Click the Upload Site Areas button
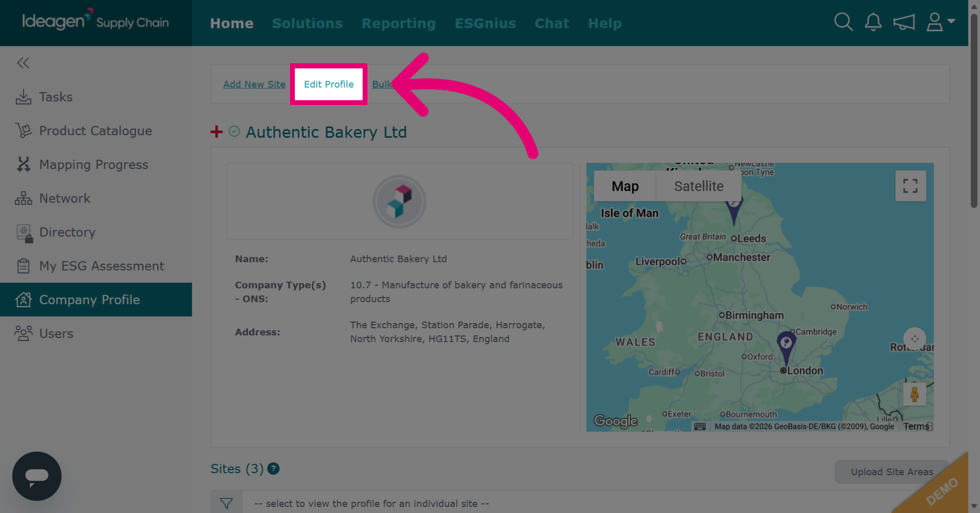The image size is (980, 513). click(x=892, y=472)
